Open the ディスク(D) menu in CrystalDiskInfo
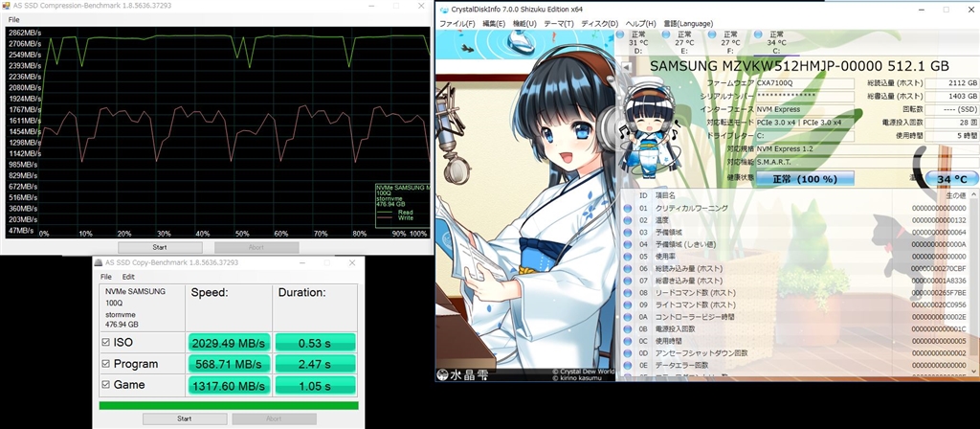Viewport: 980px width, 429px height. click(x=599, y=24)
